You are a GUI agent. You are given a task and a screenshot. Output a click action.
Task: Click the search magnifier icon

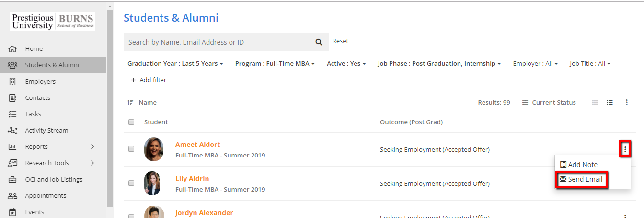pyautogui.click(x=319, y=42)
